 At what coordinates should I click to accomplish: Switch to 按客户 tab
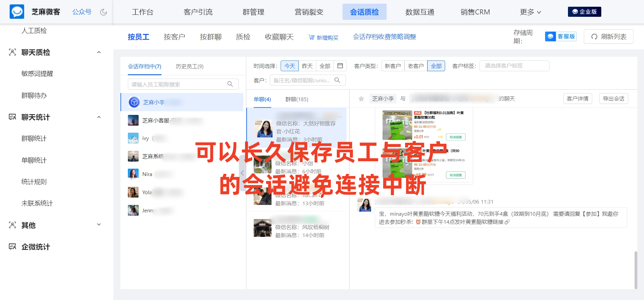[x=174, y=37]
